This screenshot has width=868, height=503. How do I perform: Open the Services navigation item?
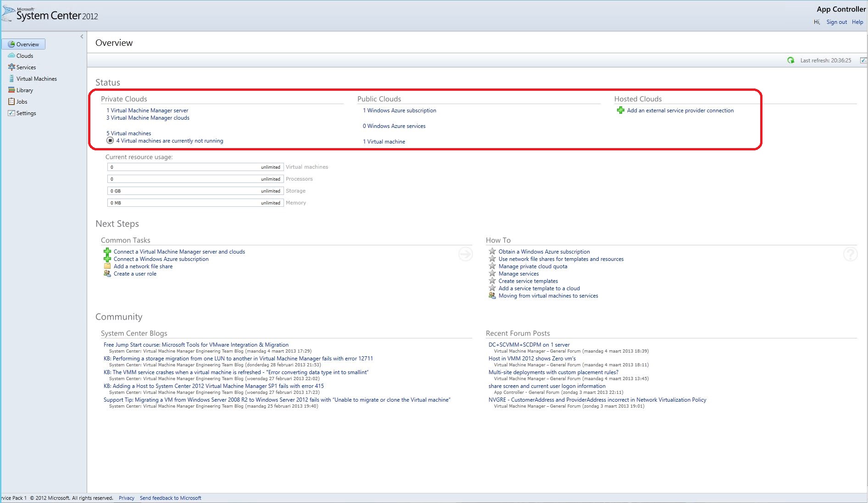26,67
